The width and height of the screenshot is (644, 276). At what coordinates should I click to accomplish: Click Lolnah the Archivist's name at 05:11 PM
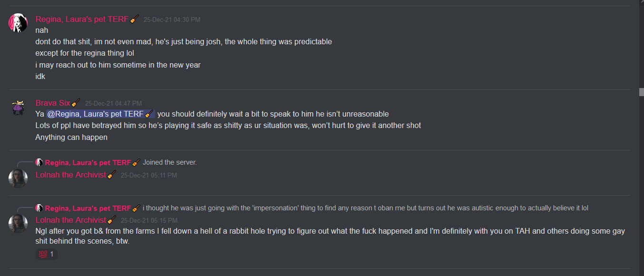click(70, 175)
